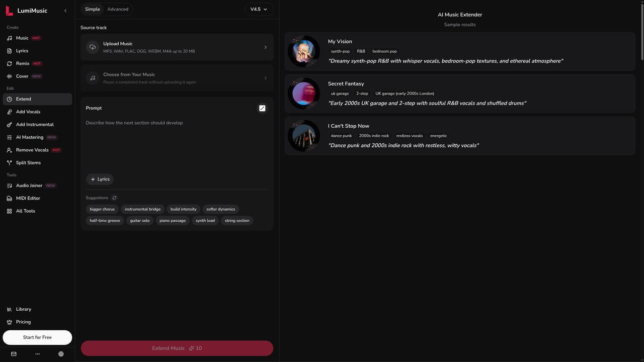Click the MIDI Editor icon

tap(10, 198)
